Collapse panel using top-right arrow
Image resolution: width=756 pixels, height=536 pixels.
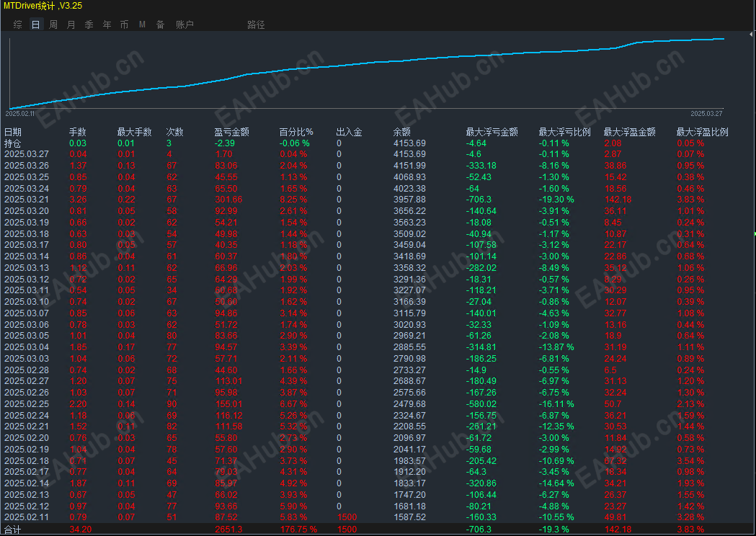coord(751,35)
